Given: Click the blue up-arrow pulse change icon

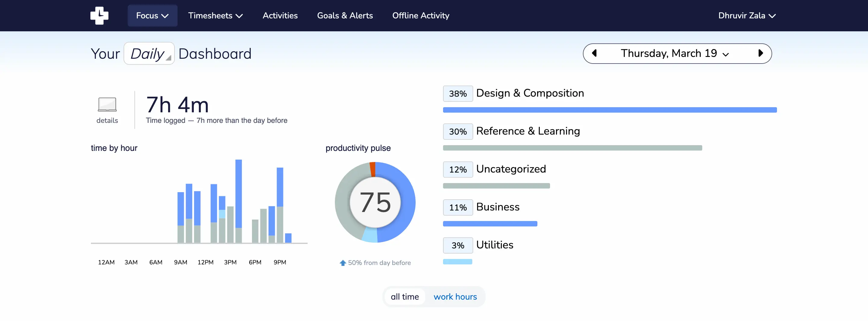Looking at the screenshot, I should [x=343, y=263].
